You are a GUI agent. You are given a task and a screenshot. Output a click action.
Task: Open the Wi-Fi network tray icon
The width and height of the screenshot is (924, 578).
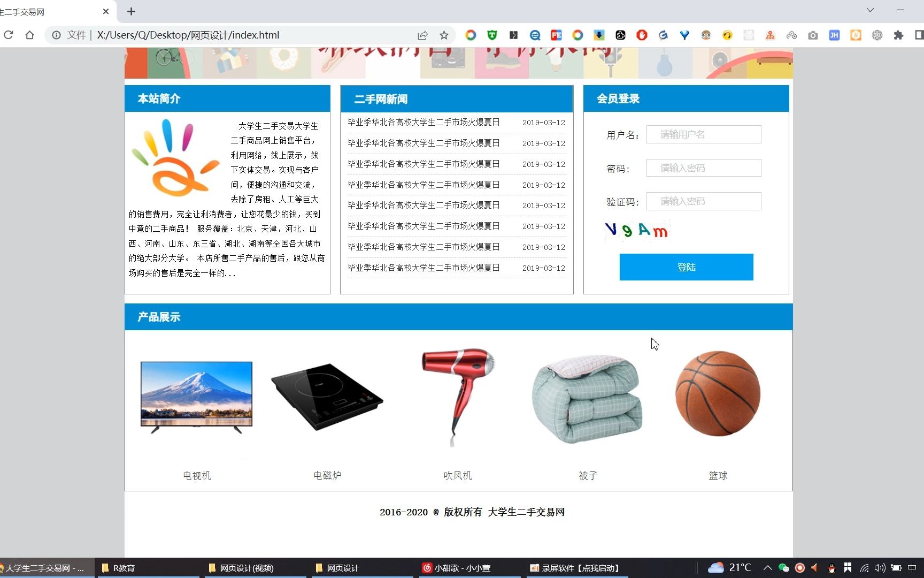[864, 568]
